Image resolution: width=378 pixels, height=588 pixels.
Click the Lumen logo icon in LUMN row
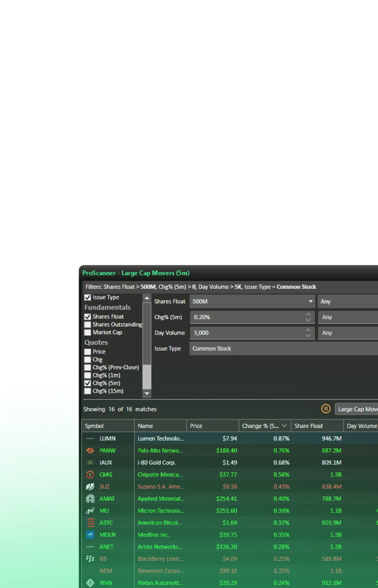[90, 438]
